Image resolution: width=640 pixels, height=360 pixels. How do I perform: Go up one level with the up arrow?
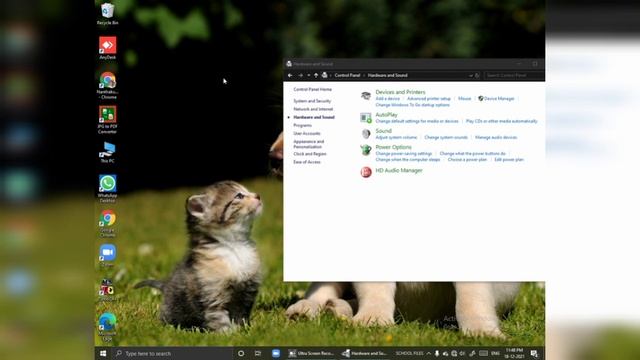[316, 76]
